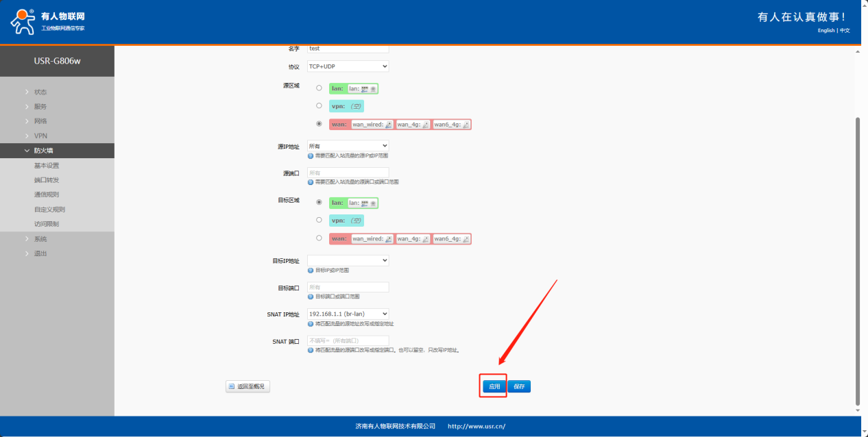Click the 应用 apply button

click(x=494, y=386)
